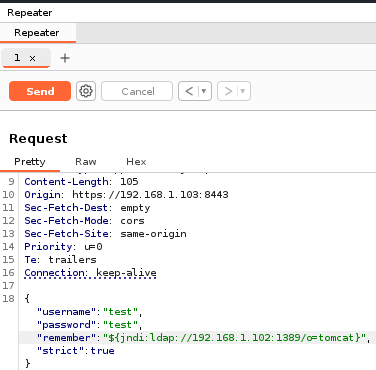This screenshot has width=376, height=370.
Task: Click the Content-Length value 105
Action: coord(129,182)
